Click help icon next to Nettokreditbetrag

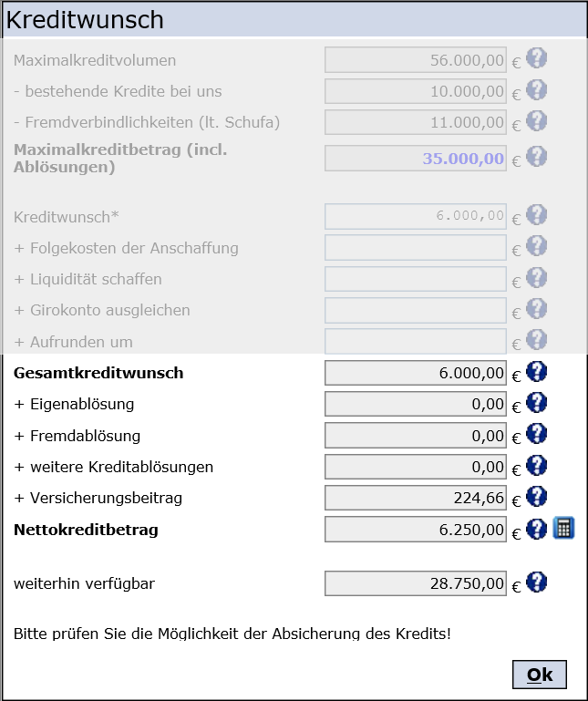[x=537, y=528]
